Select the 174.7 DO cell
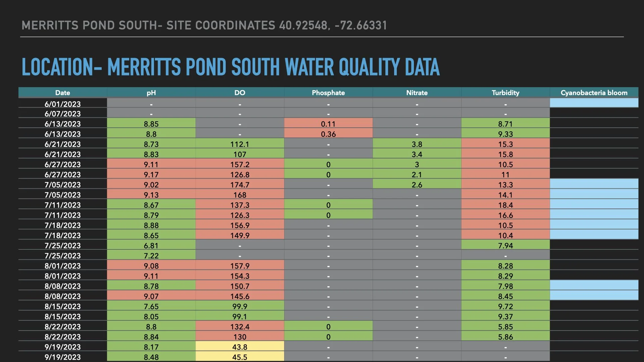 pyautogui.click(x=239, y=184)
